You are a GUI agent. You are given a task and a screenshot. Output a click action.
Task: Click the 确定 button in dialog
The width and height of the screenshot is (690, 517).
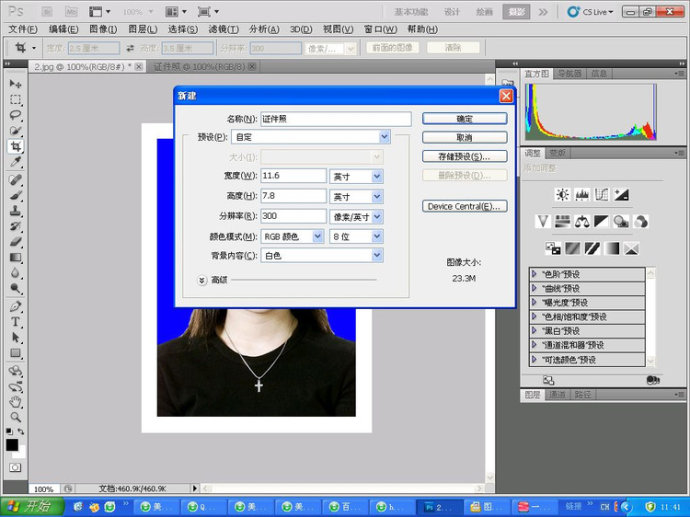coord(464,118)
